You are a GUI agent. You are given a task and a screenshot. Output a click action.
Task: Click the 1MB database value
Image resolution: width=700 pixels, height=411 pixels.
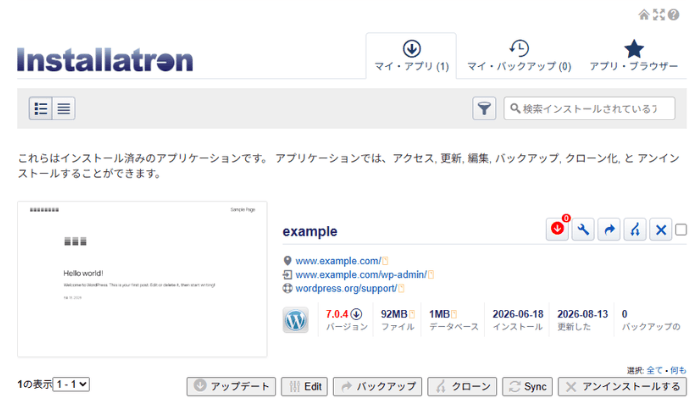click(x=440, y=314)
